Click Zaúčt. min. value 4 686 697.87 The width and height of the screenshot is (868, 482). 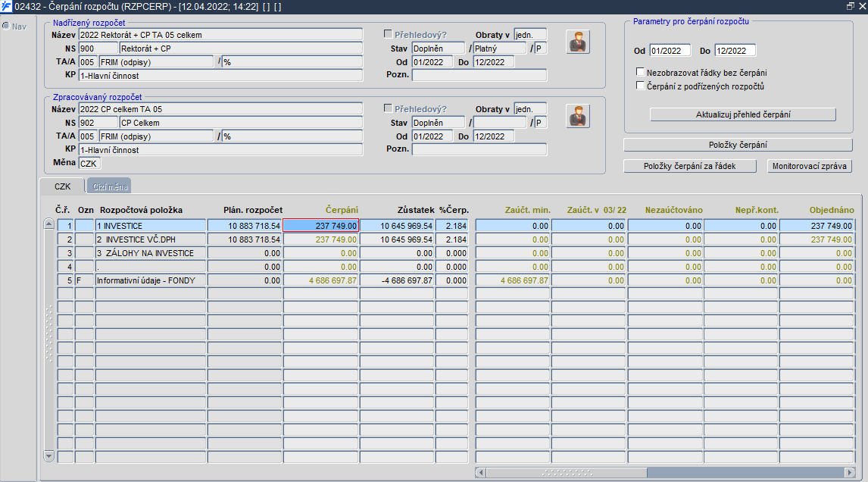click(x=513, y=280)
